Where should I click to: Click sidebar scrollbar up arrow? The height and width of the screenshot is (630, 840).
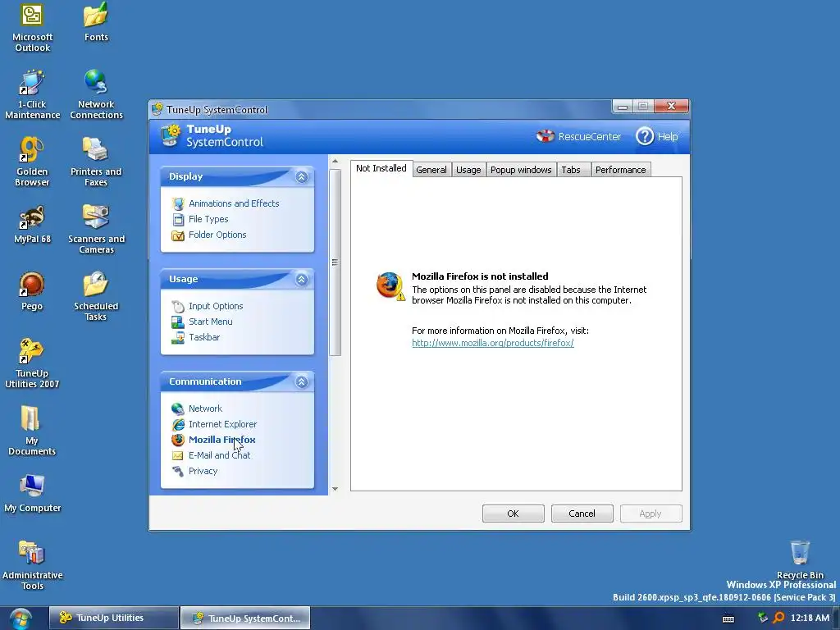[x=335, y=162]
